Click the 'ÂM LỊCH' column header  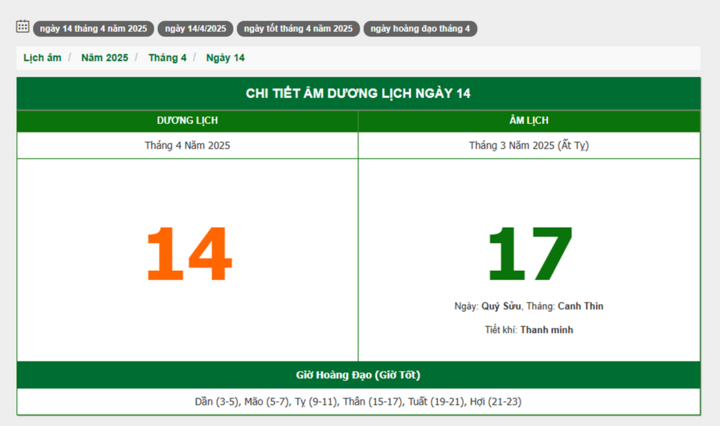pyautogui.click(x=529, y=121)
